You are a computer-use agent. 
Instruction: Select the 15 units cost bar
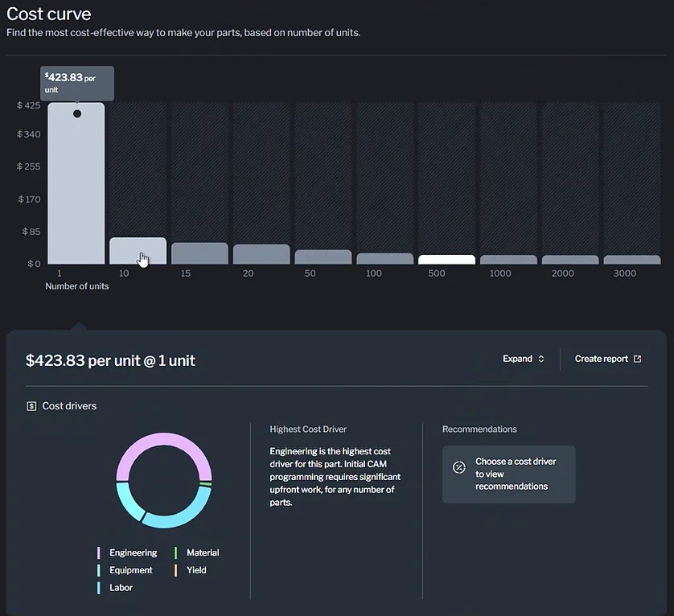(x=200, y=253)
